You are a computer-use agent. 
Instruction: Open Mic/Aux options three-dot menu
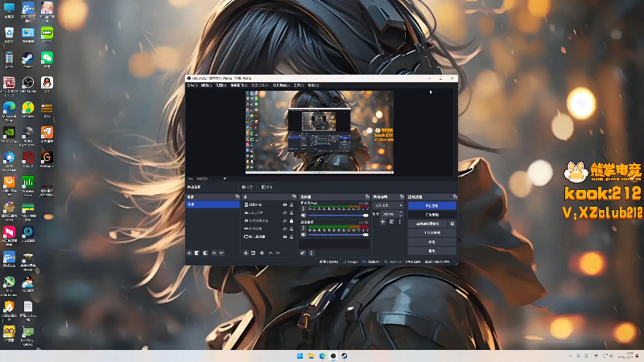303,208
